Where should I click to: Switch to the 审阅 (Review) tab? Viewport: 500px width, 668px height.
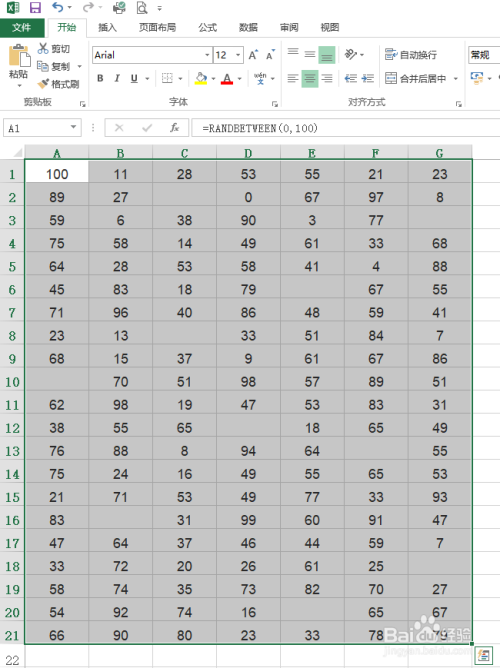click(289, 28)
